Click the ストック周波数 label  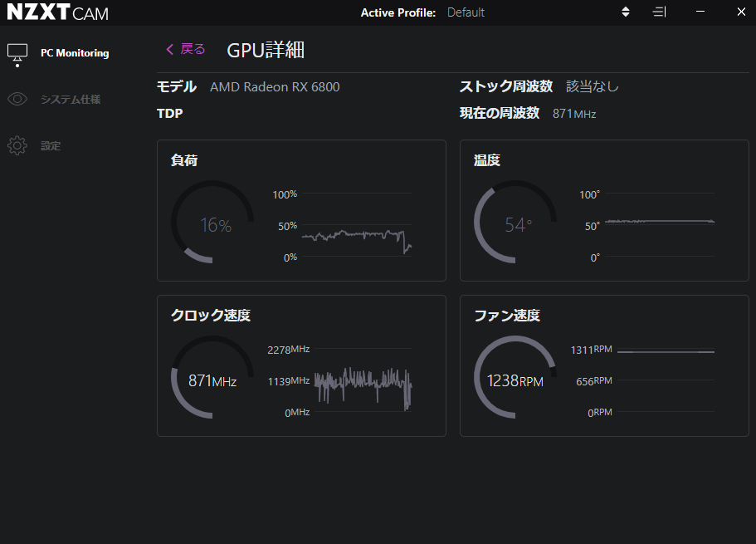click(505, 86)
